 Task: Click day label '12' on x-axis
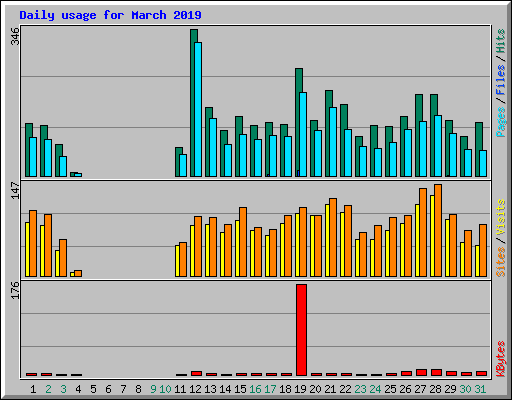pyautogui.click(x=195, y=389)
